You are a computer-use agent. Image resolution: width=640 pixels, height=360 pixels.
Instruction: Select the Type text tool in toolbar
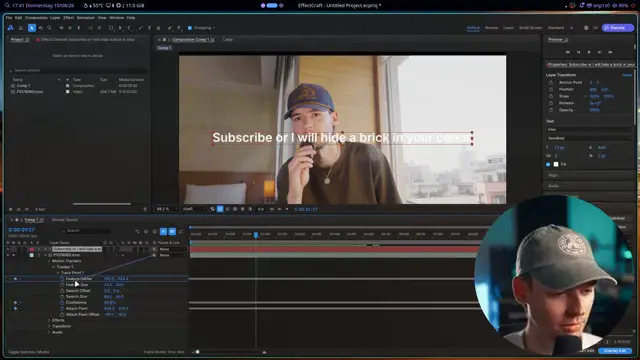coord(129,28)
